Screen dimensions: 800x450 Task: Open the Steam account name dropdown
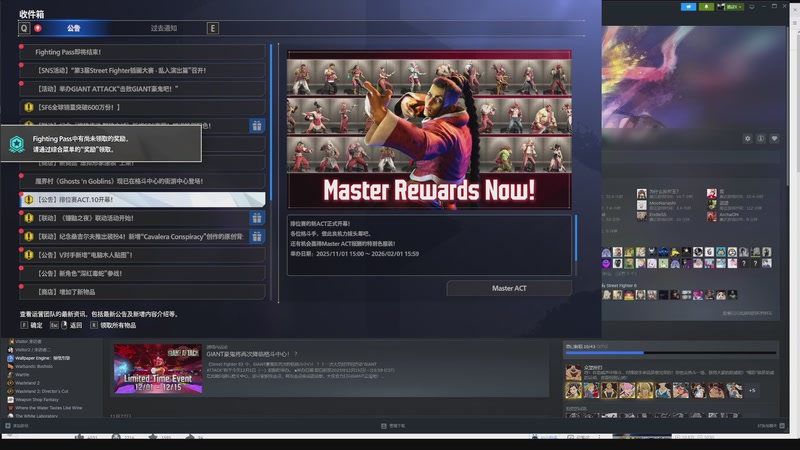click(x=730, y=7)
